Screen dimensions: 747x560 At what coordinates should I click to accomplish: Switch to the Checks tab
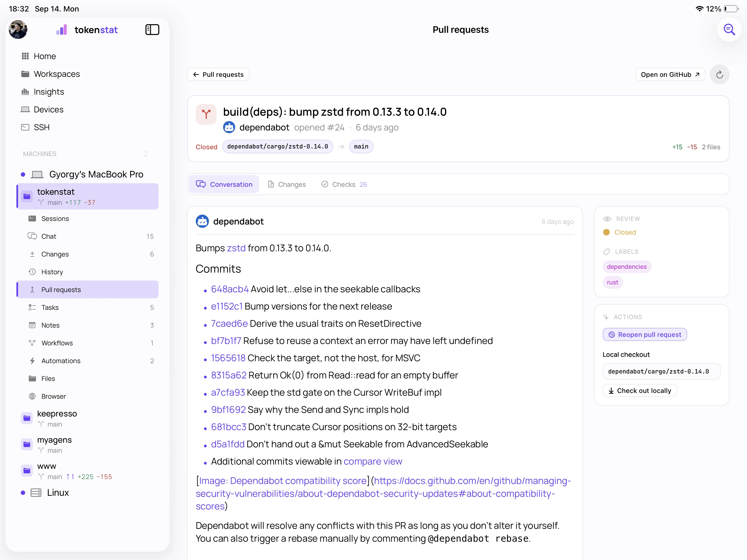[x=344, y=184]
